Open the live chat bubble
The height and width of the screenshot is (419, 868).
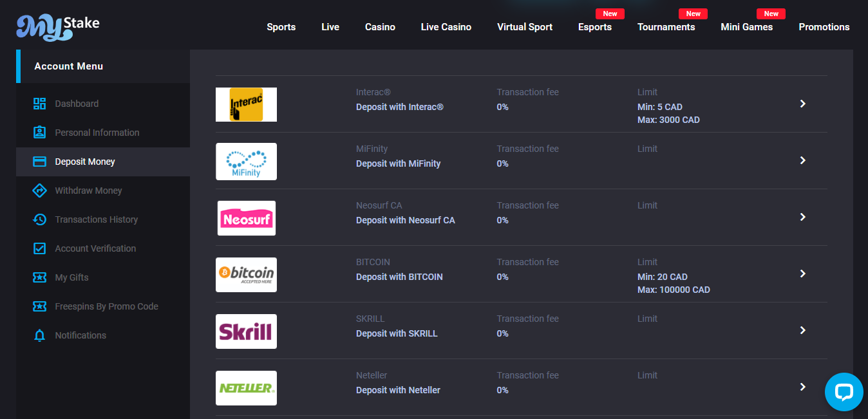point(844,392)
